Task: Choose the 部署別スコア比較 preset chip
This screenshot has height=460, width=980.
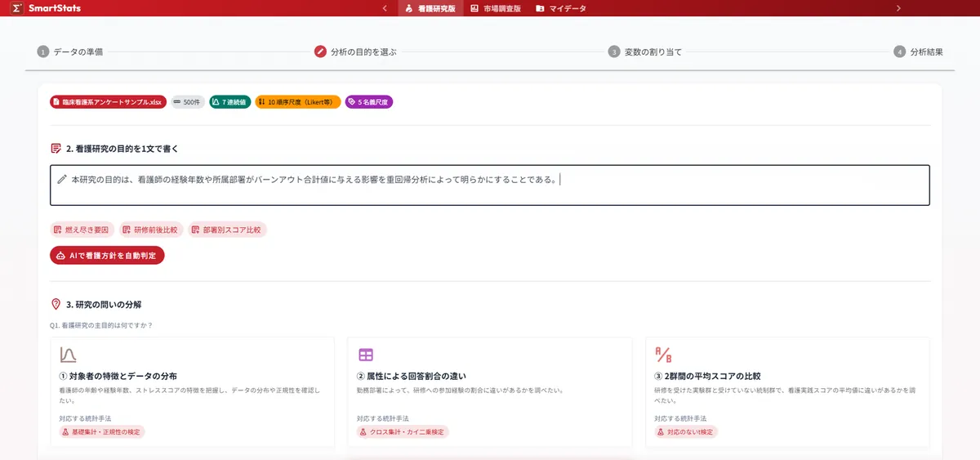Action: (227, 230)
